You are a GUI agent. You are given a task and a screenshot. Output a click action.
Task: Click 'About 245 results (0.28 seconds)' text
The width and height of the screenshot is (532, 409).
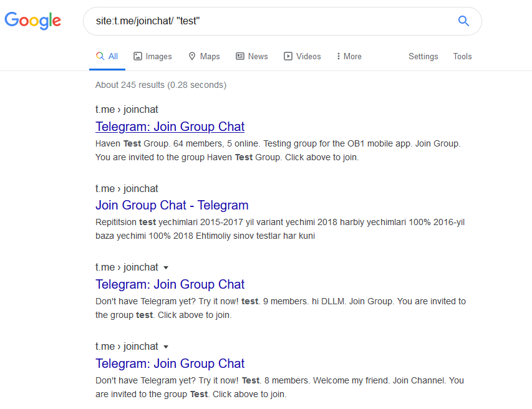(x=161, y=85)
